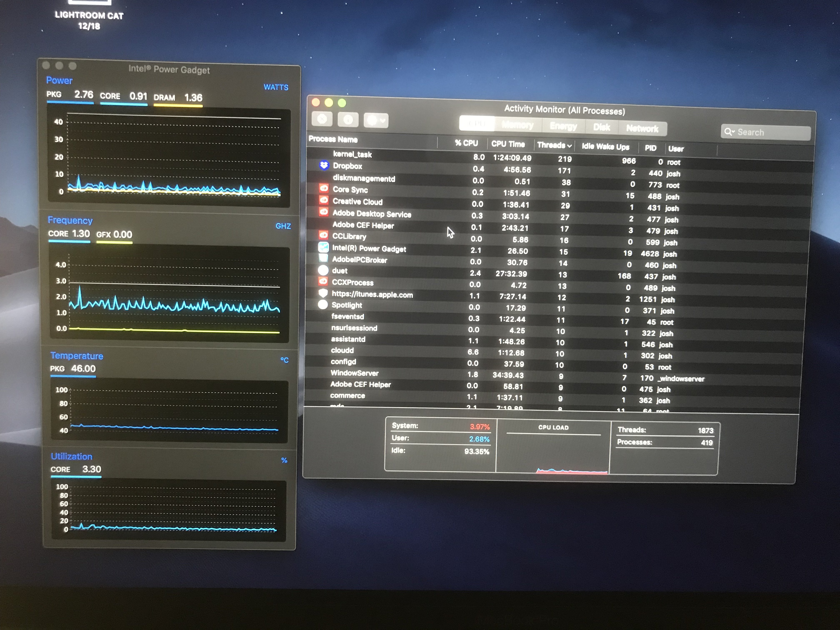The width and height of the screenshot is (840, 630).
Task: Open the gear action menu in Activity Monitor
Action: point(376,121)
